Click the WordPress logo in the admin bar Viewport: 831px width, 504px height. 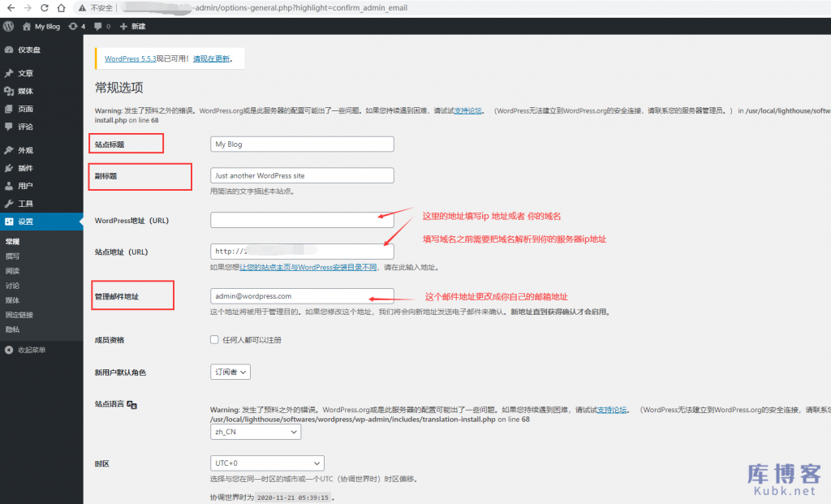pos(8,26)
